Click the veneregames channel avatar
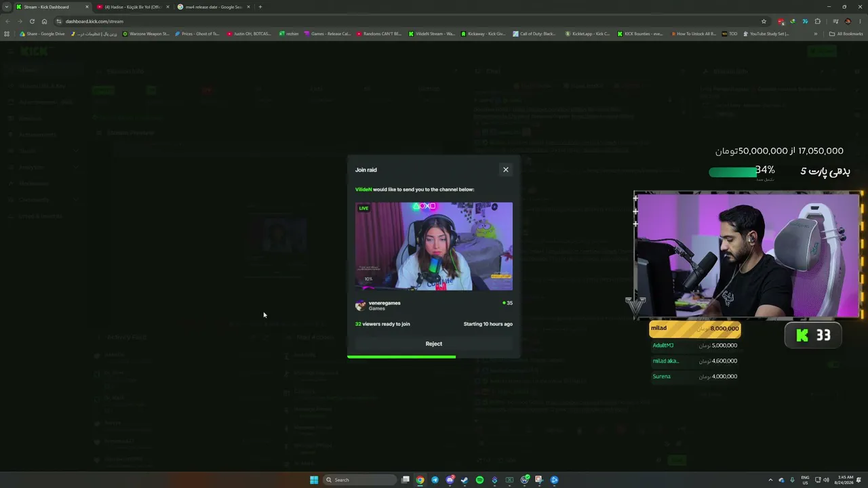 coord(360,306)
